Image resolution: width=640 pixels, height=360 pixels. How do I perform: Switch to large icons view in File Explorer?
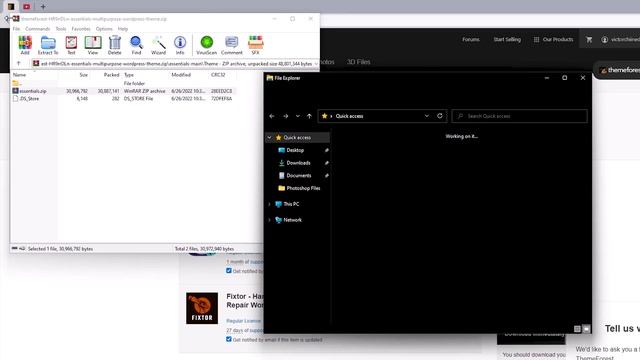tap(586, 329)
